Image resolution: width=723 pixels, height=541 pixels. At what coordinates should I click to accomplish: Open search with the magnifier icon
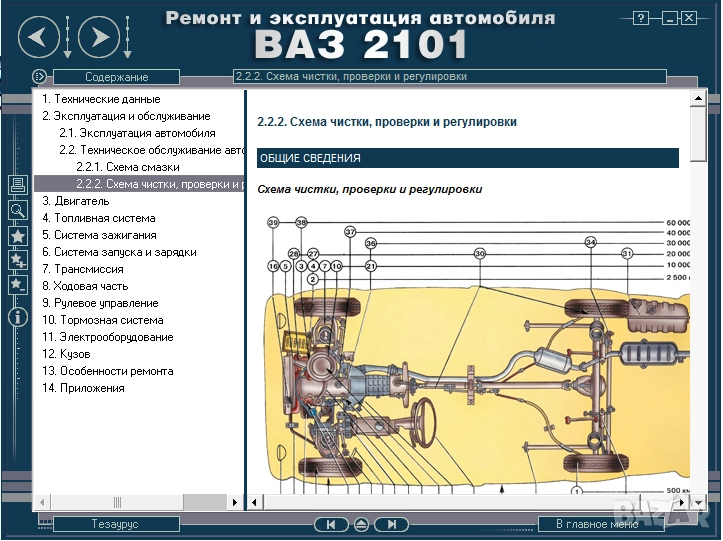tap(17, 210)
